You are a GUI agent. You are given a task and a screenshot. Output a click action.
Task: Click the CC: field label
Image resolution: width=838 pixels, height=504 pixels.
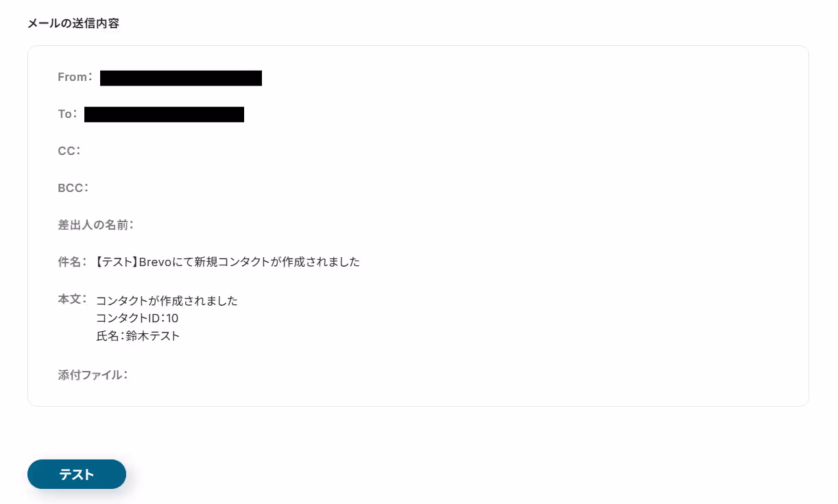69,151
